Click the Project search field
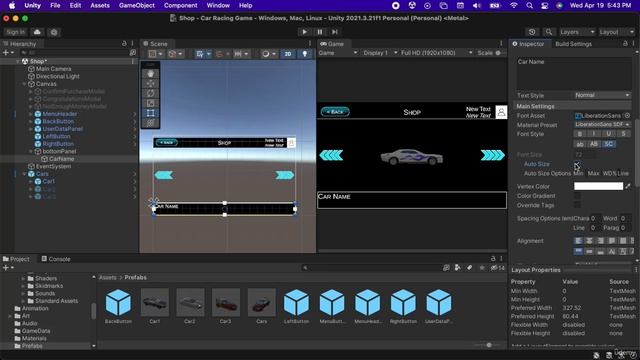 371,268
